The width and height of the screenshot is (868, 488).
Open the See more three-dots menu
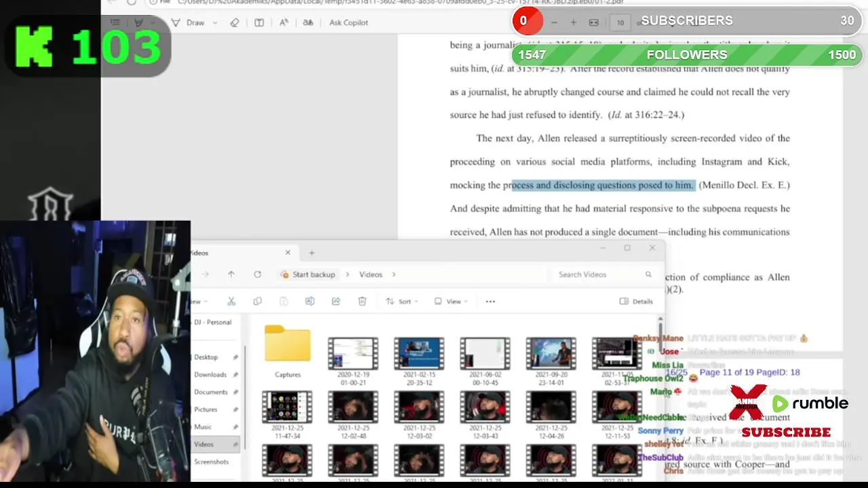tap(490, 302)
